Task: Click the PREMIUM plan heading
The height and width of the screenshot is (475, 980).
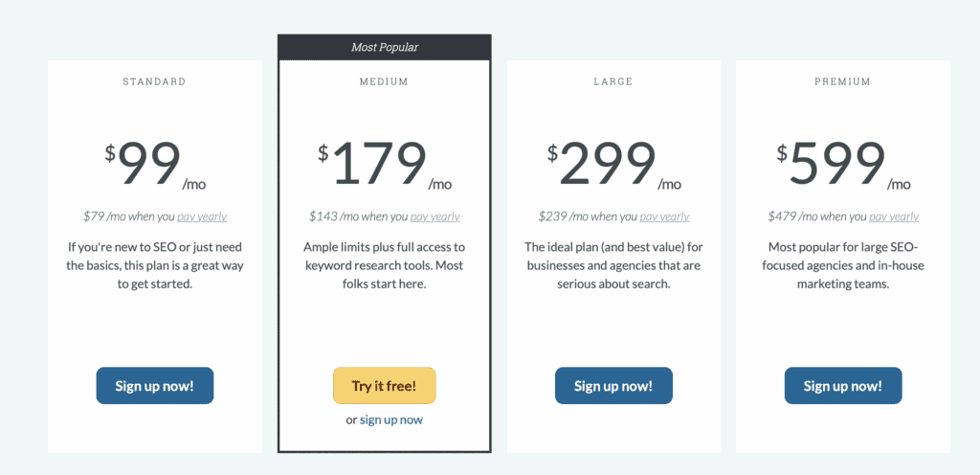Action: click(843, 82)
